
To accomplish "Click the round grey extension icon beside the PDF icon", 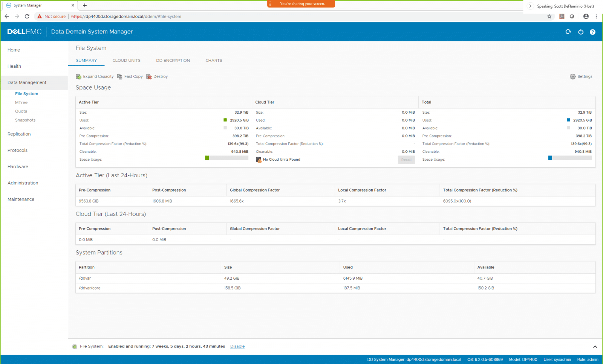I will 572,16.
